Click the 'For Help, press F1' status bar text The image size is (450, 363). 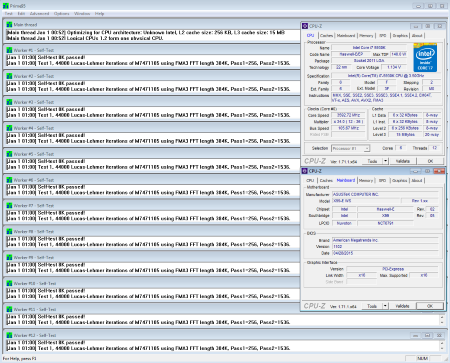(x=19, y=359)
